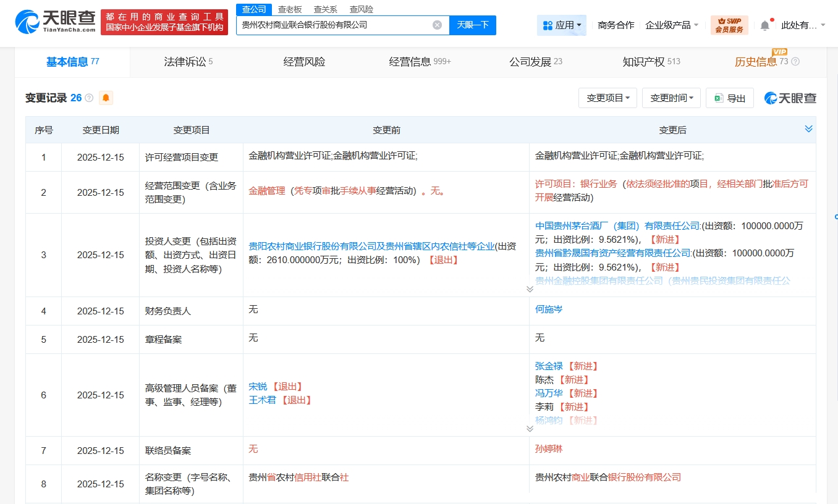Open the 应用 dropdown menu

[x=562, y=25]
